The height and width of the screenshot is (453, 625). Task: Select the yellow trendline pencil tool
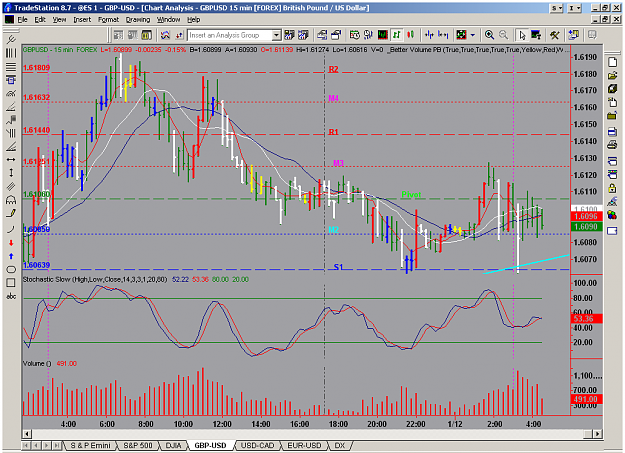[x=11, y=213]
